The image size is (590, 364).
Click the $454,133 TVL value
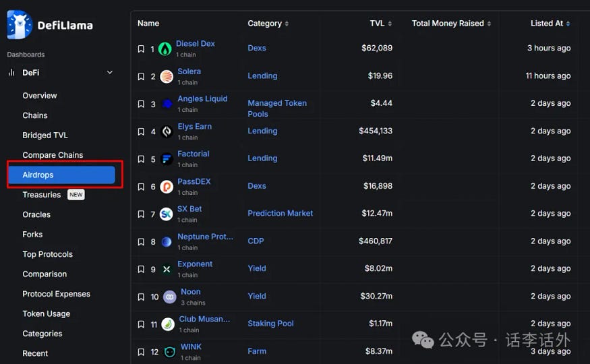point(376,131)
